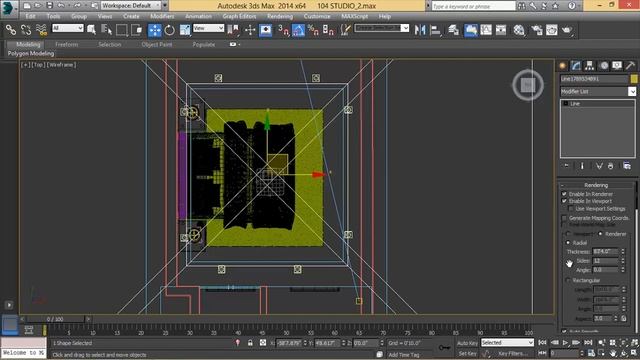Select the Link tool icon
Image resolution: width=640 pixels, height=360 pixels.
click(x=11, y=30)
